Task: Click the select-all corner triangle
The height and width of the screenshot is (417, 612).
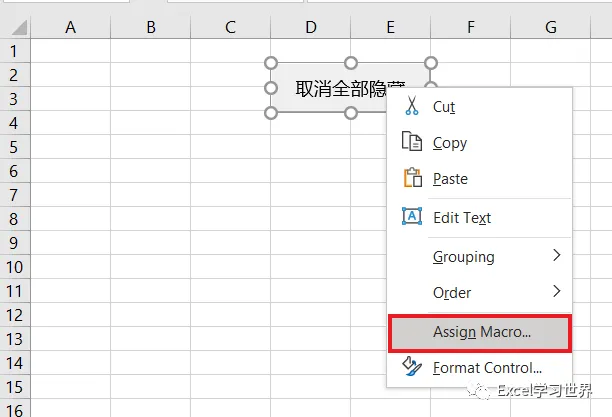Action: coord(16,28)
